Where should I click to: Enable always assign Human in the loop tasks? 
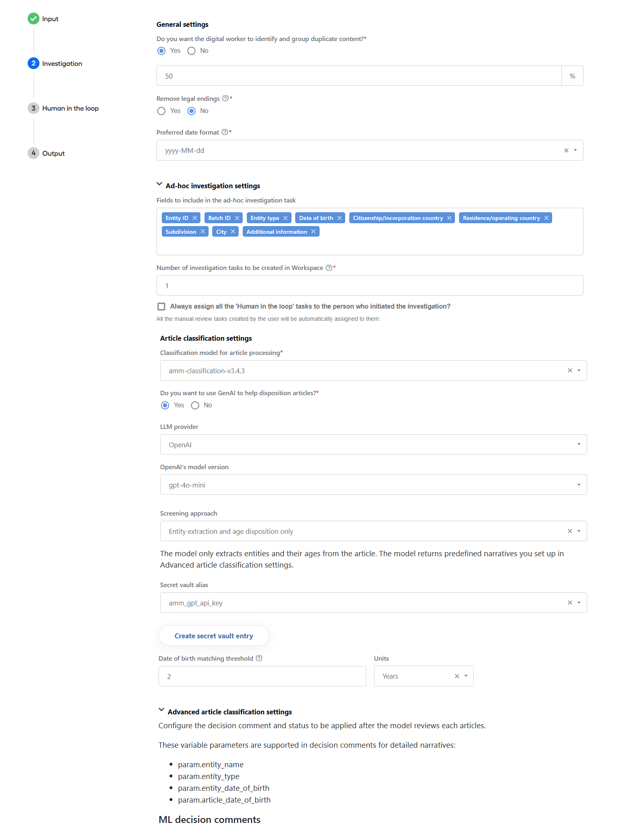click(x=161, y=307)
